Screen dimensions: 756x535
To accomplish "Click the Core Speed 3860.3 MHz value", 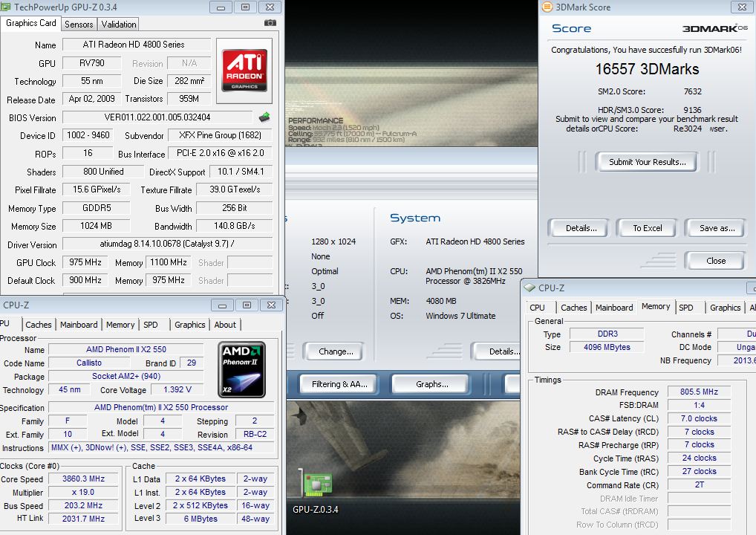I will pyautogui.click(x=84, y=479).
